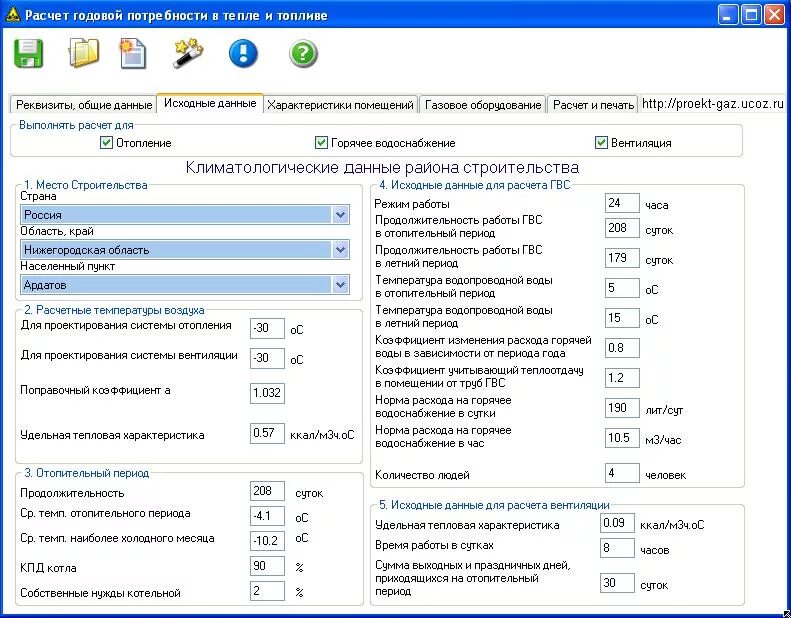Open help via green question mark icon
Viewport: 791px width, 618px height.
click(303, 53)
